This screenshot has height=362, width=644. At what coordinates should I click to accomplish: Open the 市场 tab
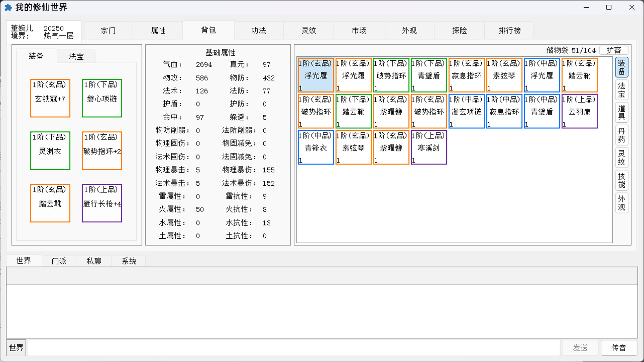(359, 30)
